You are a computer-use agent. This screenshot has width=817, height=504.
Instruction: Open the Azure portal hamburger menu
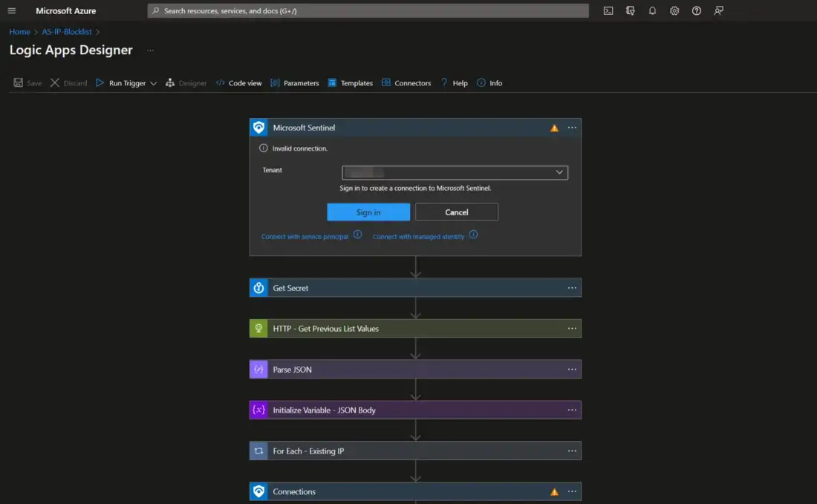[x=11, y=11]
